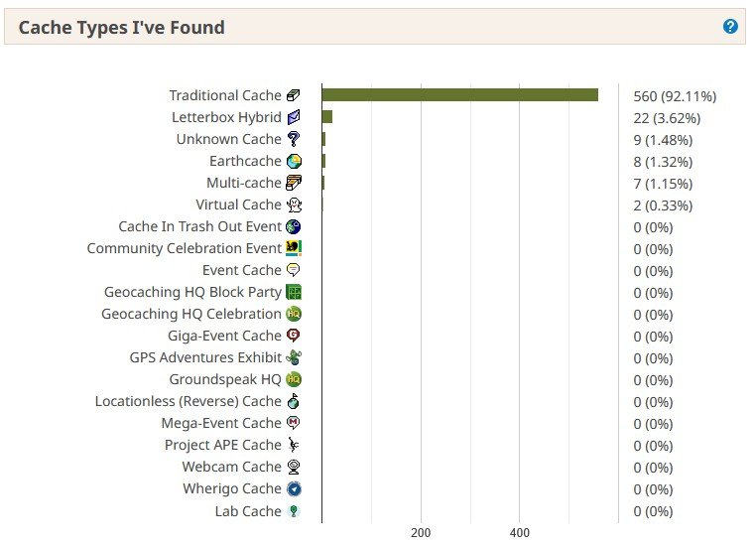
Task: Click the 'Webcam Cache' label
Action: (x=232, y=467)
